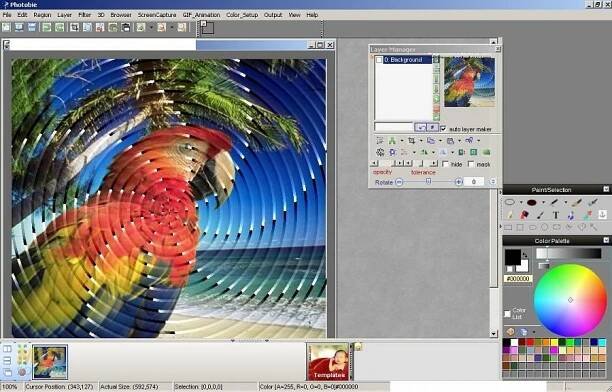Click the anchor icon in Paint/Selection
Image resolution: width=612 pixels, height=392 pixels.
click(x=603, y=214)
